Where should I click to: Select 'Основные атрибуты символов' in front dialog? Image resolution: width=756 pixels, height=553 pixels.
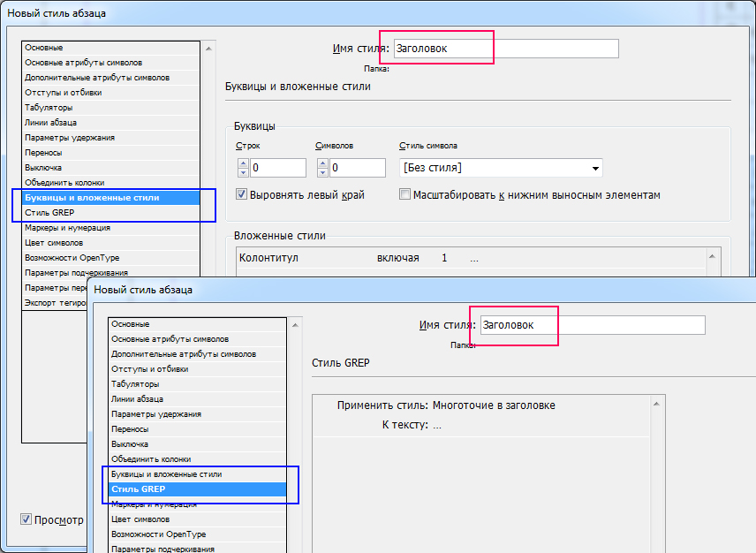click(198, 339)
